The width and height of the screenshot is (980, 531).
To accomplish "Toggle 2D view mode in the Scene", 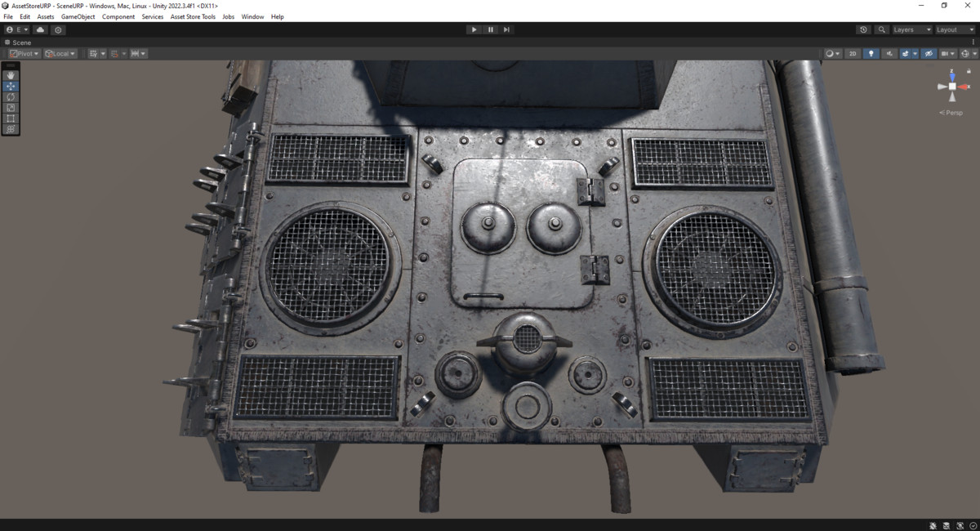I will pos(852,53).
